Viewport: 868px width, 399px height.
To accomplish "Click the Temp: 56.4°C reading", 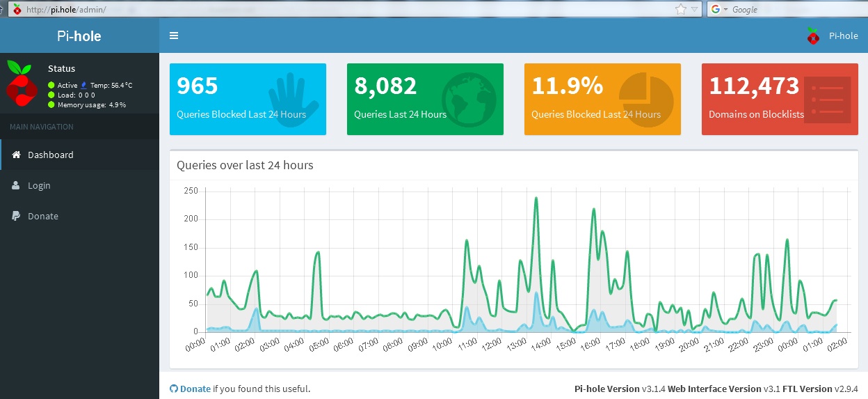I will point(111,85).
